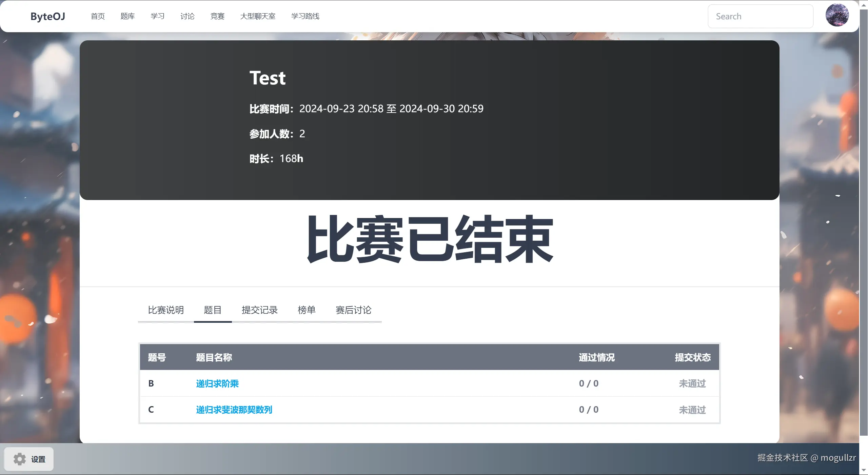Switch to the 榜单 tab
This screenshot has height=475, width=868.
pos(307,310)
